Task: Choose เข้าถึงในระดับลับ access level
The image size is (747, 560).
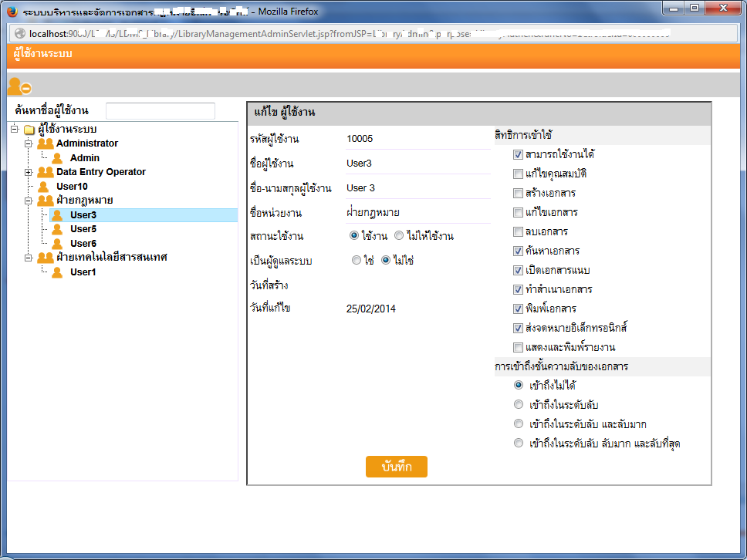Action: 518,405
